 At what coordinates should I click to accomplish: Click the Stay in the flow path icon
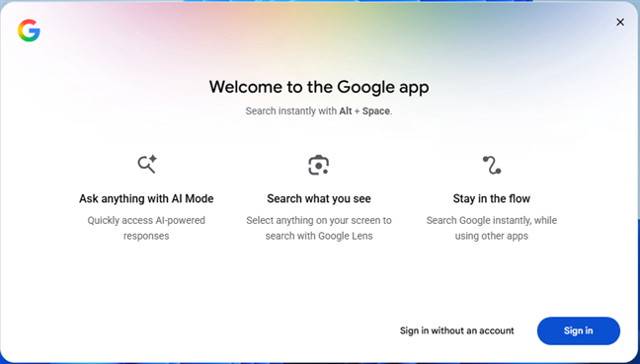coord(492,165)
